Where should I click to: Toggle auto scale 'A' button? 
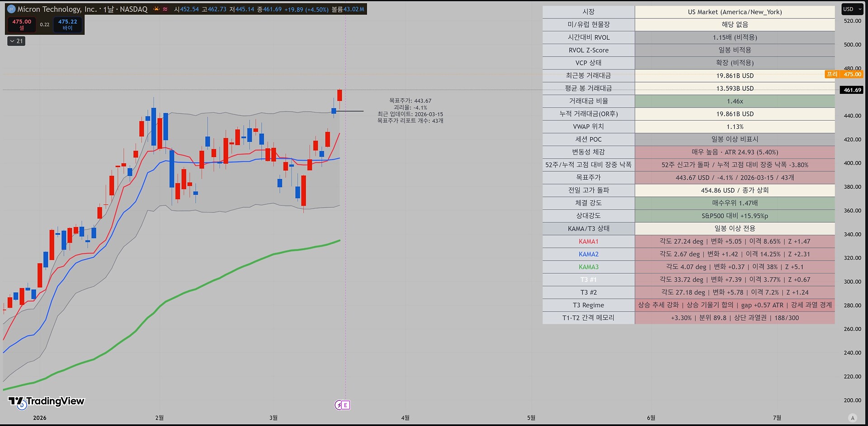tap(852, 418)
